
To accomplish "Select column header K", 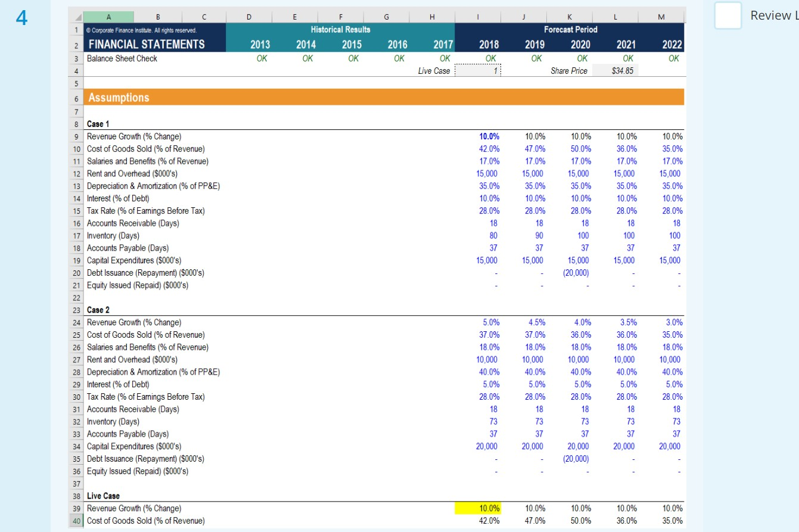I will tap(569, 18).
